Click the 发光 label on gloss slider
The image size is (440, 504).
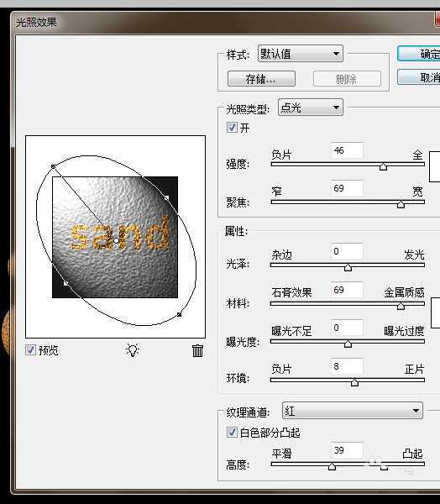click(414, 255)
